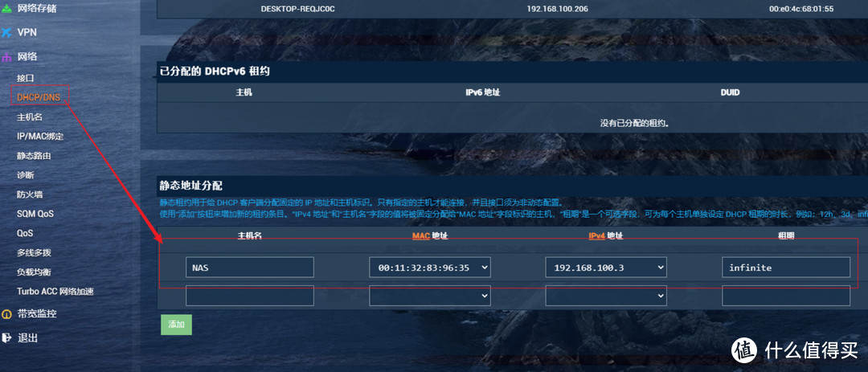The width and height of the screenshot is (868, 372).
Task: Click the lease field containing infinite
Action: 786,268
